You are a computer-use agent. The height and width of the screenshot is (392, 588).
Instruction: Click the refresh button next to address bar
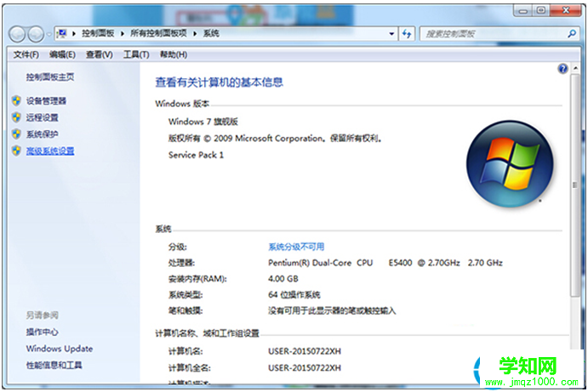tap(407, 34)
